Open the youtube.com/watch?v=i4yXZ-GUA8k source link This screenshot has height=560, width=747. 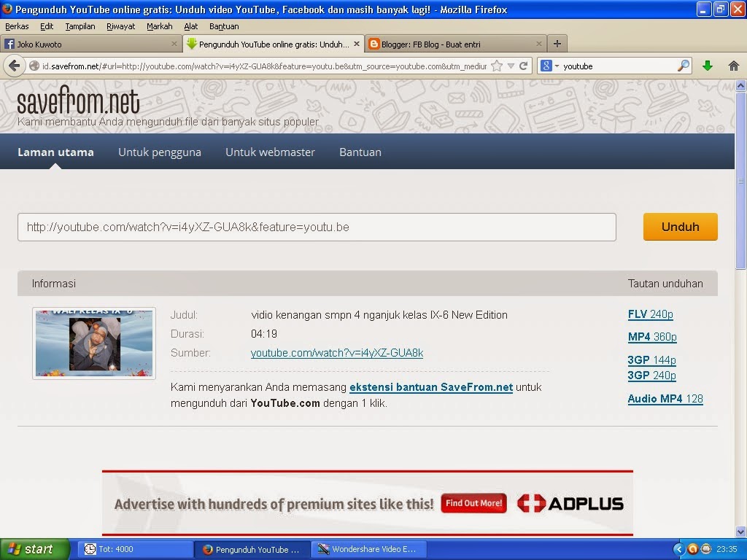coord(337,353)
